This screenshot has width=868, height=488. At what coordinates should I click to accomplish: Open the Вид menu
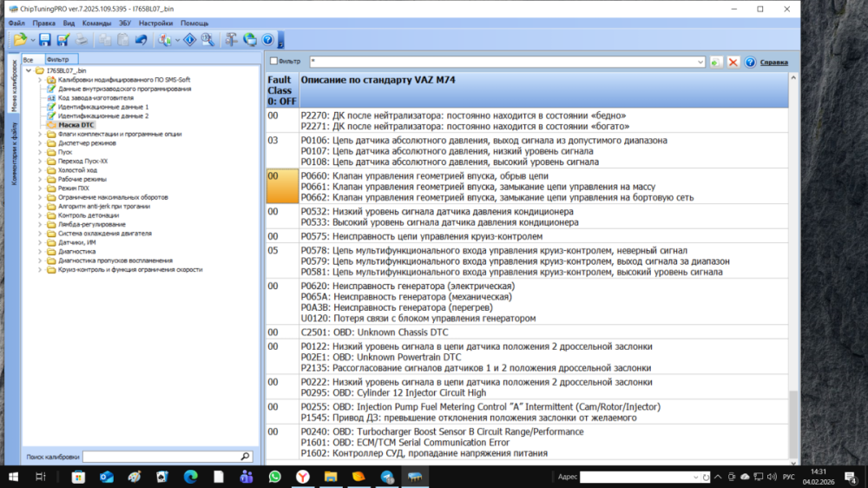coord(69,23)
